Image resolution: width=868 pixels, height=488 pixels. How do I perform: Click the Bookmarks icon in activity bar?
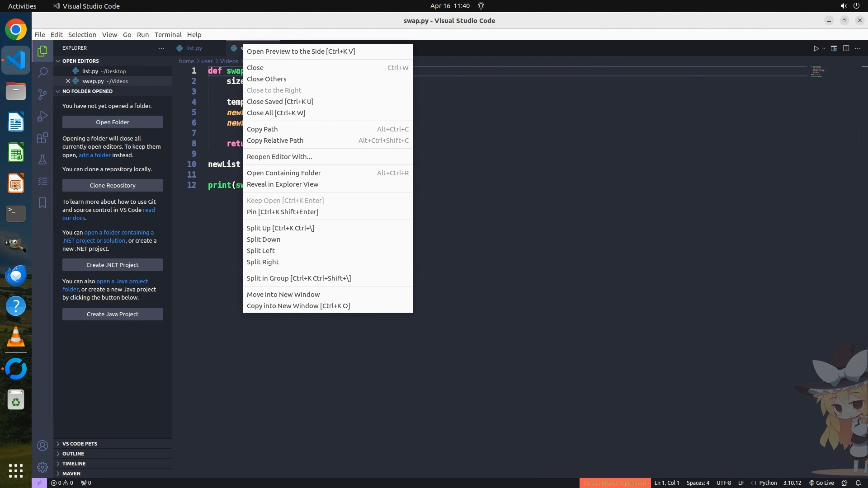point(42,203)
